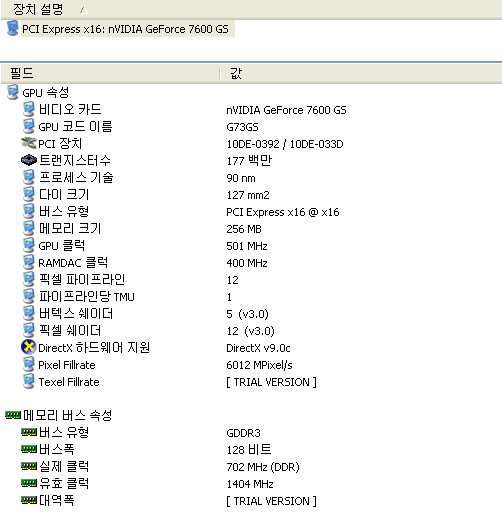Click the DirectX 하드웨어 지원 icon
The height and width of the screenshot is (516, 502).
29,347
